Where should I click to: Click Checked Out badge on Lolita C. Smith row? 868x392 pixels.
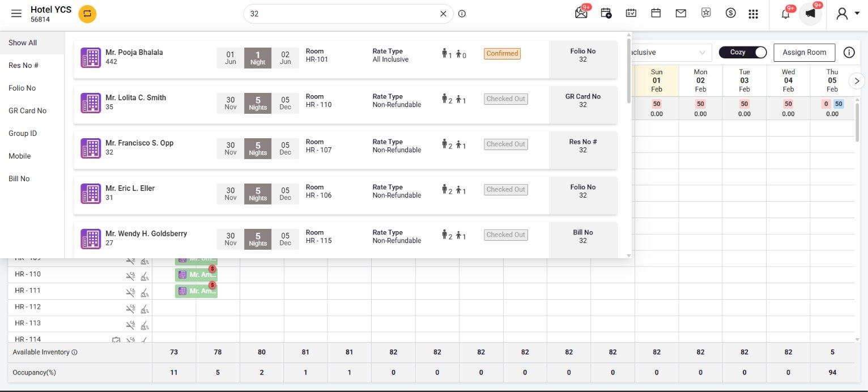point(506,99)
